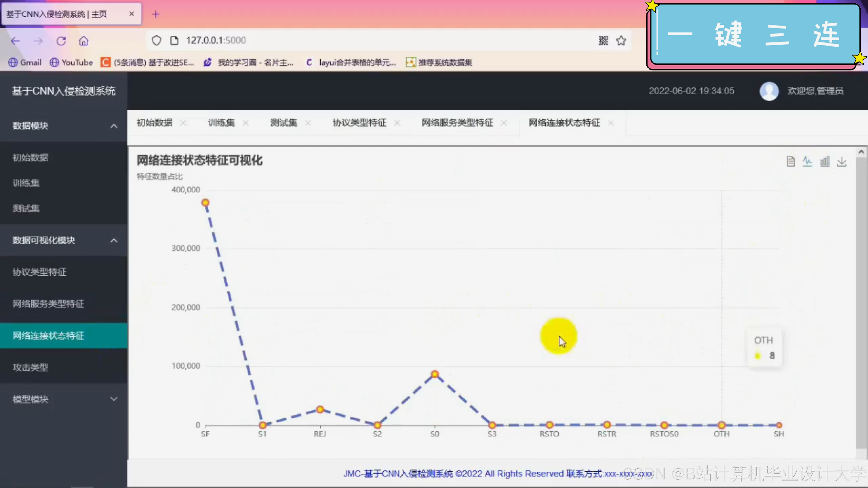This screenshot has width=868, height=488.
Task: Open 网络服务类型特征 sidebar item
Action: tap(48, 304)
